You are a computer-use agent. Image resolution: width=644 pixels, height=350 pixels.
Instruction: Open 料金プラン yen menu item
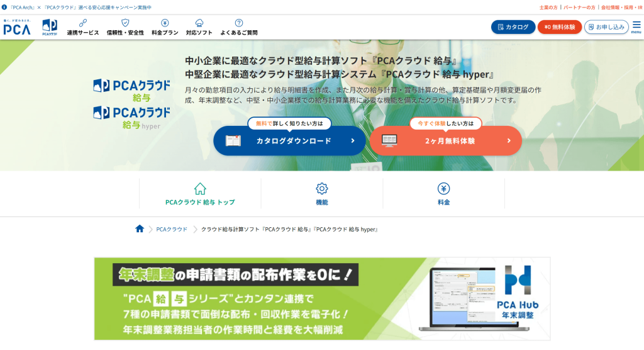tap(165, 27)
